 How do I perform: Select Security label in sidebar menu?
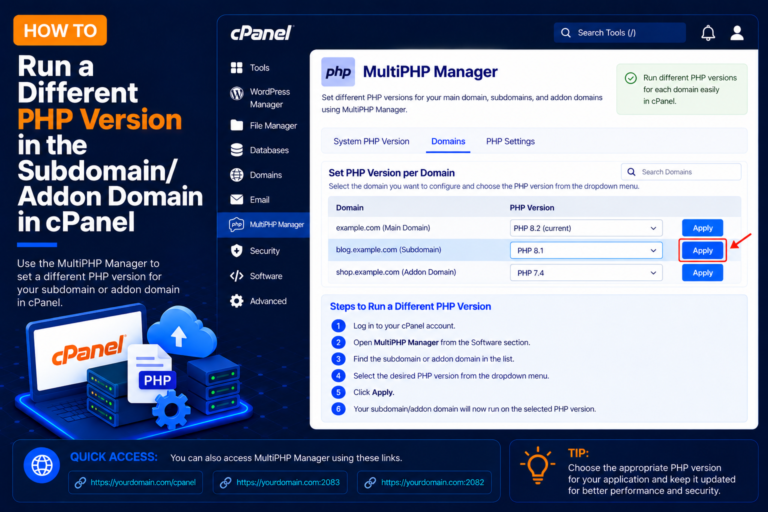click(264, 251)
